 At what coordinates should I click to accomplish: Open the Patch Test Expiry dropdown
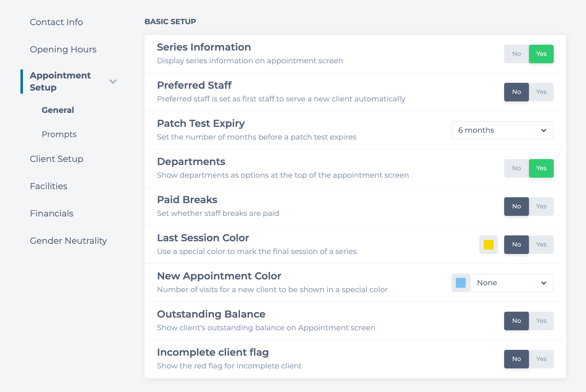click(502, 130)
